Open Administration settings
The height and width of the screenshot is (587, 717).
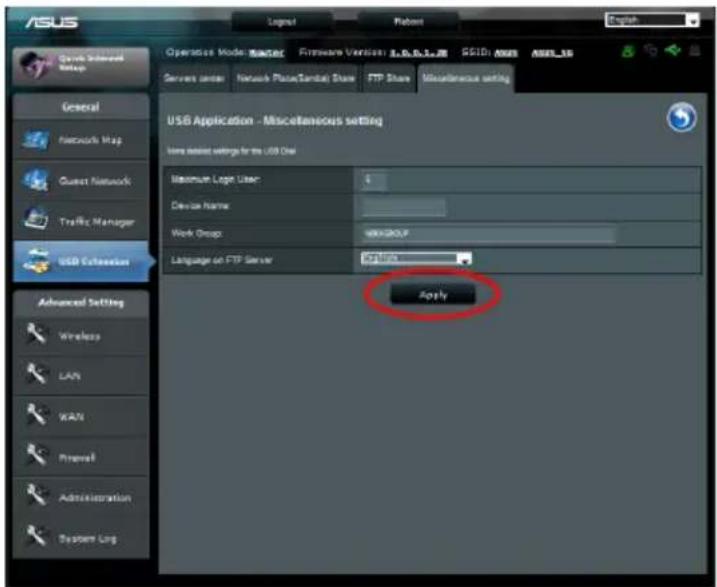click(x=81, y=497)
